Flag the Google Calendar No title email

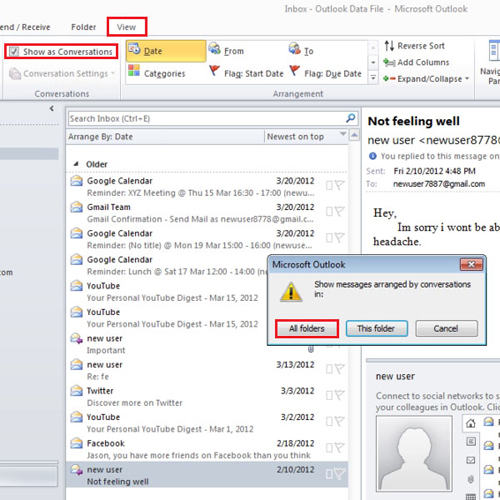coord(340,238)
